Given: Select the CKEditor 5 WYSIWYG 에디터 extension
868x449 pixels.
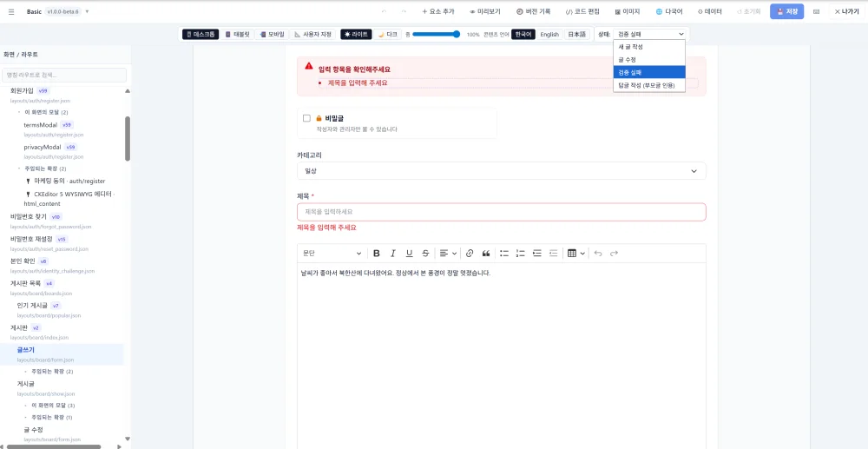Looking at the screenshot, I should pyautogui.click(x=69, y=199).
